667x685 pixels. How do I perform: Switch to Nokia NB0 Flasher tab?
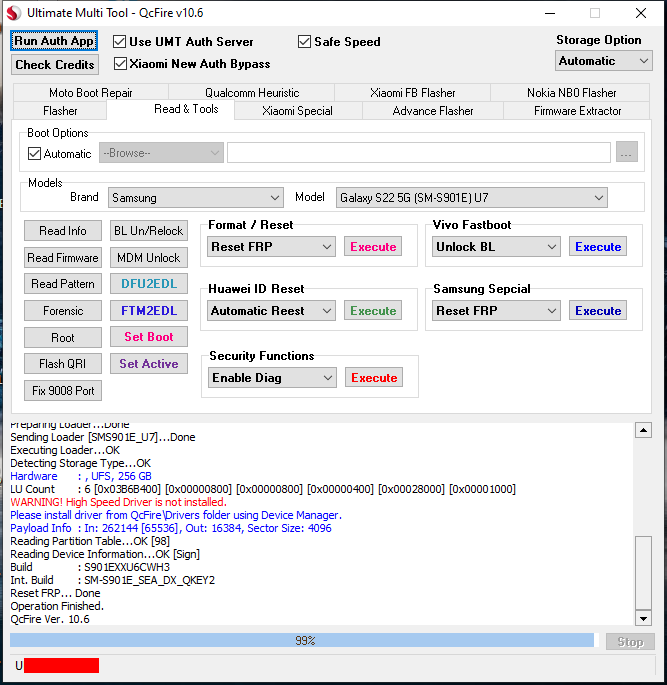click(571, 93)
